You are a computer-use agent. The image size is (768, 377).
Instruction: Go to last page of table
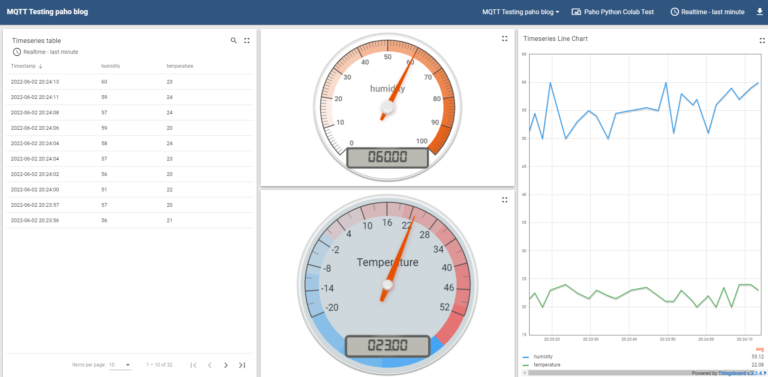tap(242, 365)
